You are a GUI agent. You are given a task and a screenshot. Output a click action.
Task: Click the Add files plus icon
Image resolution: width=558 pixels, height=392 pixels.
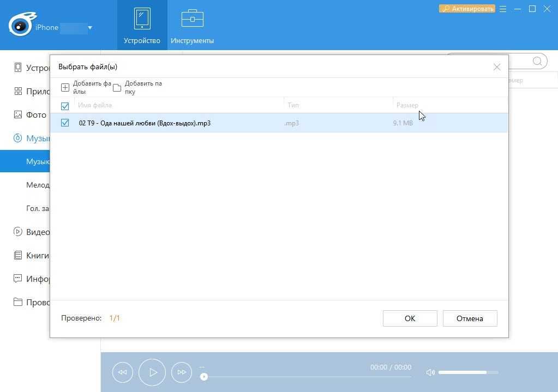tap(65, 87)
